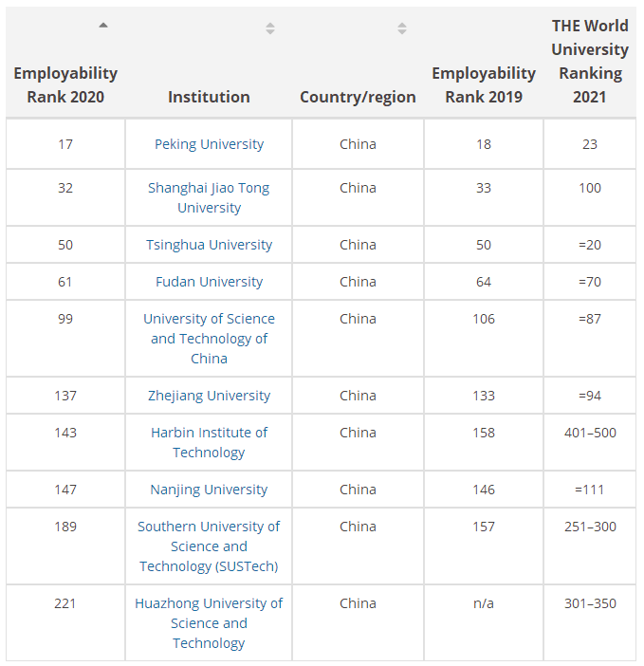Image resolution: width=644 pixels, height=666 pixels.
Task: Open Fudan University link
Action: coord(209,282)
